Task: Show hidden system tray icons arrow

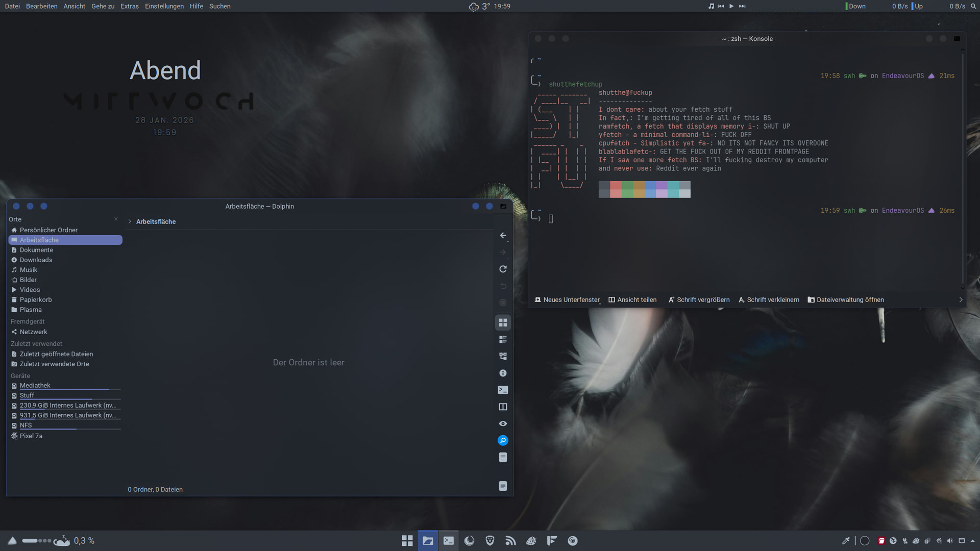Action: (x=973, y=541)
